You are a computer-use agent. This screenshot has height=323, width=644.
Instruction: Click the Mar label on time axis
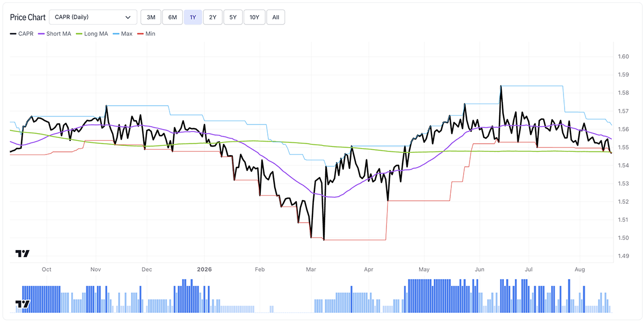[311, 269]
